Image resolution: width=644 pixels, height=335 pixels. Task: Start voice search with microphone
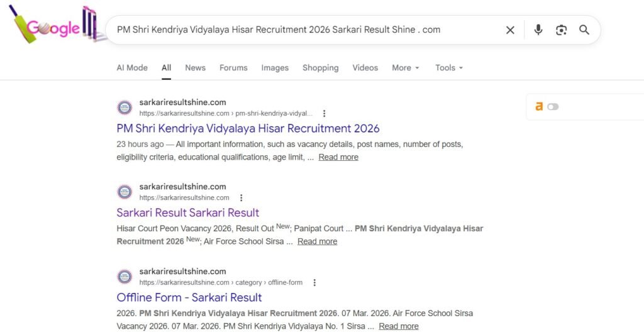pyautogui.click(x=538, y=30)
